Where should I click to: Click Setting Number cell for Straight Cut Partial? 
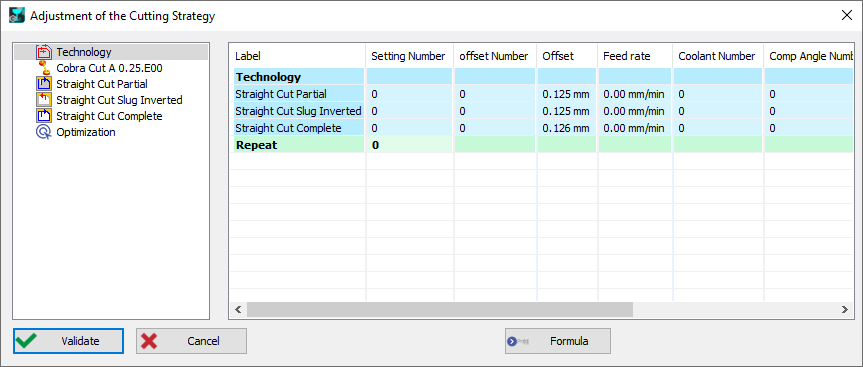tap(409, 94)
